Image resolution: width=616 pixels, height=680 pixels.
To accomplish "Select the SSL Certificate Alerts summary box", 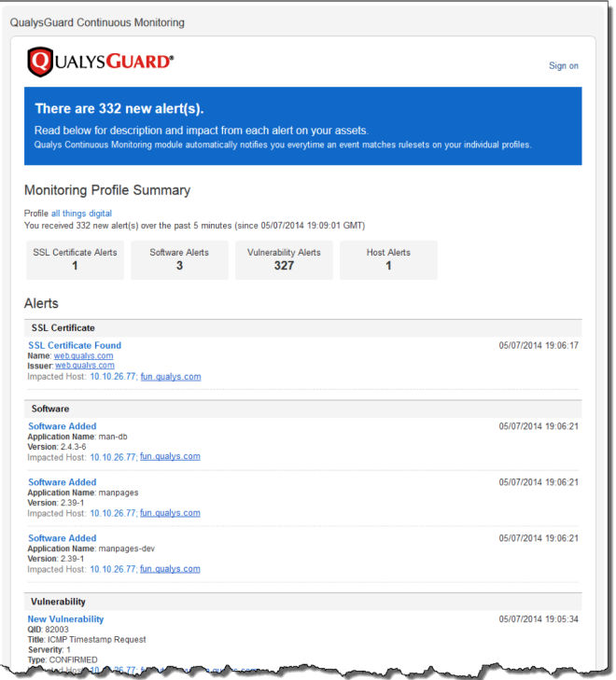I will [x=75, y=259].
